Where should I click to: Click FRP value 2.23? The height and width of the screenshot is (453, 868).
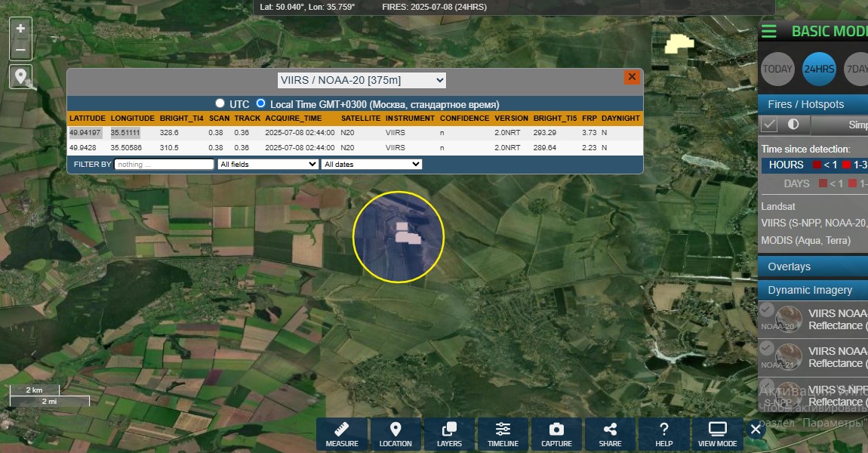589,148
